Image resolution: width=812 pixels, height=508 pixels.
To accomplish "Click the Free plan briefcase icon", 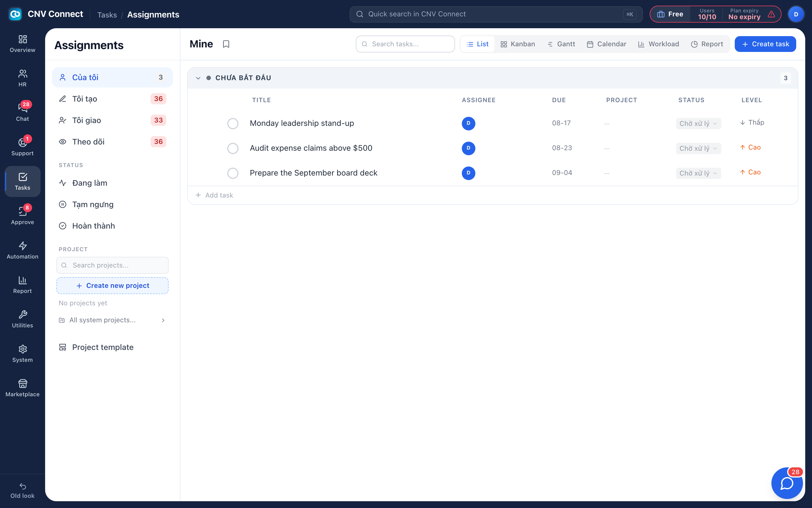I will [661, 14].
